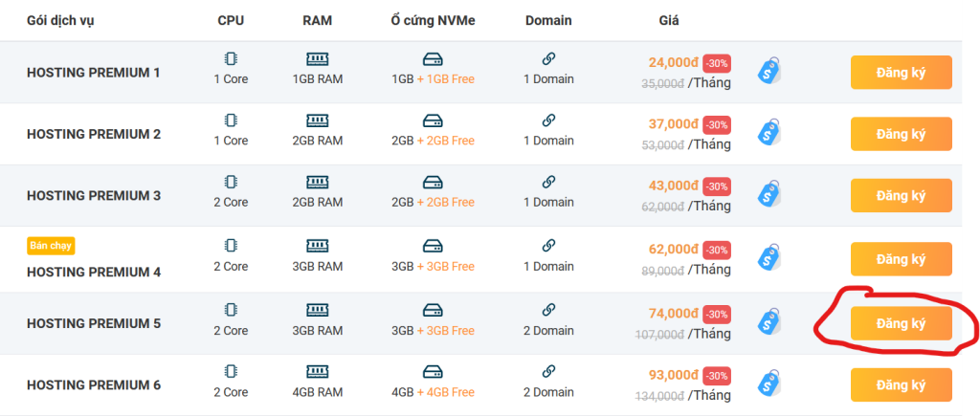Select the blue price tag icon on Premium 3

[x=770, y=195]
